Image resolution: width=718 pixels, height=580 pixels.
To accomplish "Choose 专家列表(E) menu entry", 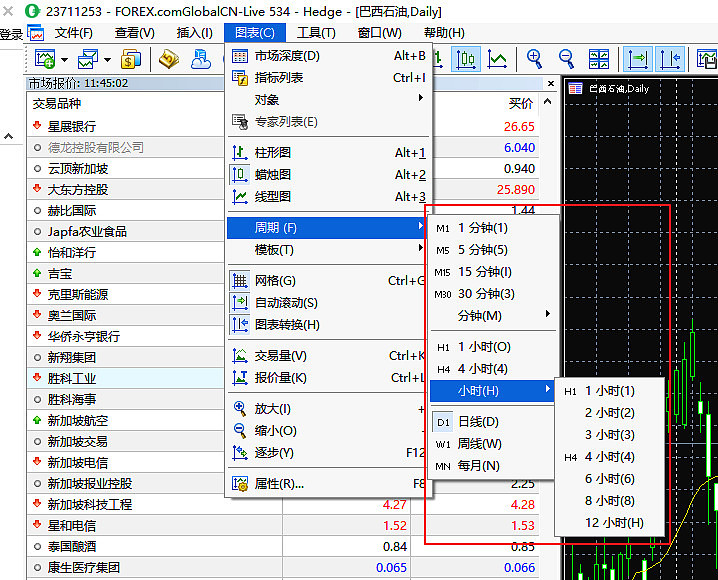I will point(328,122).
